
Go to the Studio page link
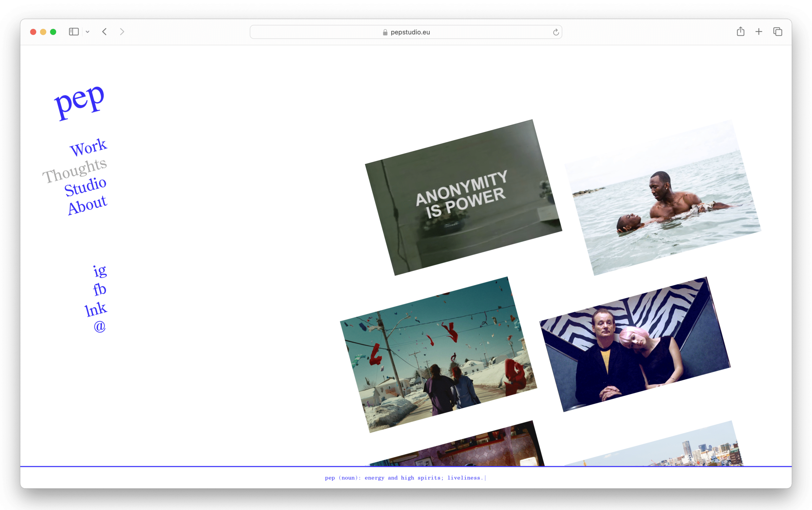pyautogui.click(x=85, y=186)
